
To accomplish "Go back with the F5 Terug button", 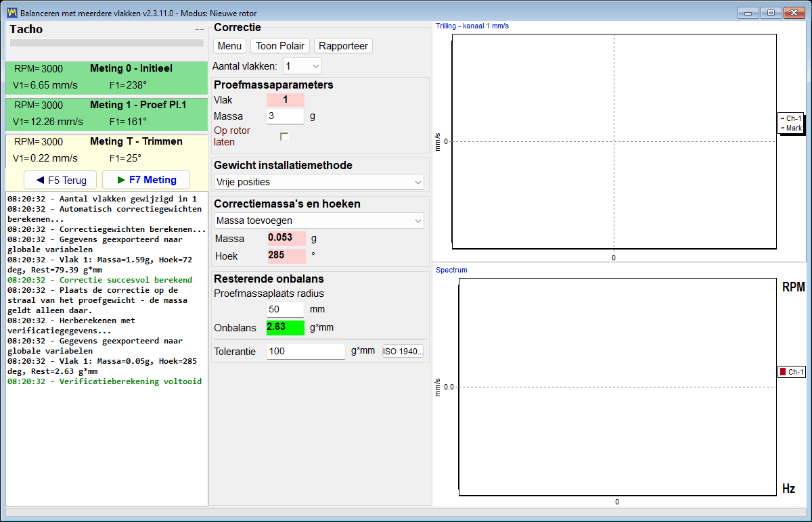I will coord(61,180).
